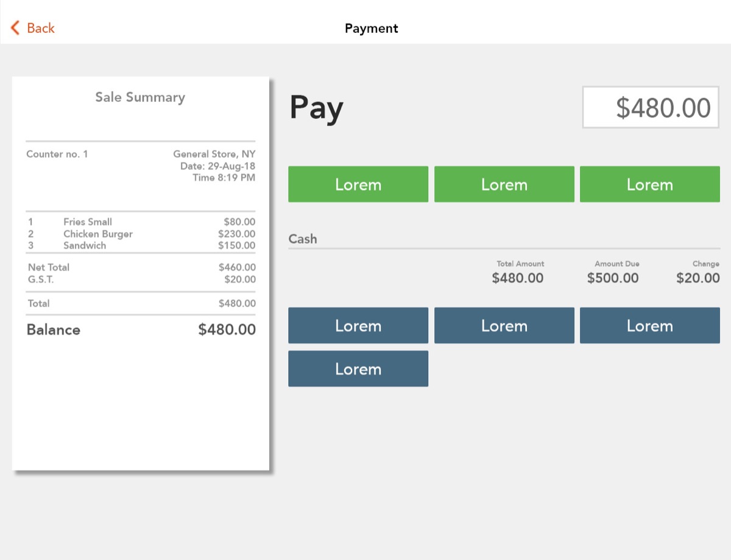This screenshot has height=560, width=731.
Task: Select the rightmost green Lorem button
Action: (x=649, y=184)
